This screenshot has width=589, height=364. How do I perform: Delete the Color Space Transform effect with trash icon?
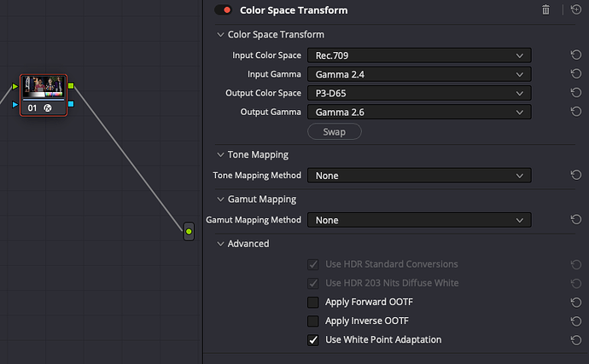tap(545, 9)
